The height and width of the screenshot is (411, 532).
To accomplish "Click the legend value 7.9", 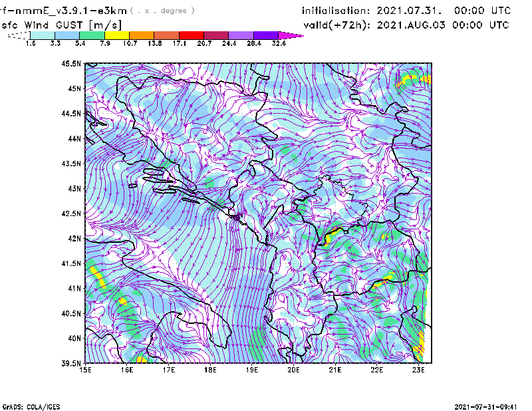I will pyautogui.click(x=105, y=43).
